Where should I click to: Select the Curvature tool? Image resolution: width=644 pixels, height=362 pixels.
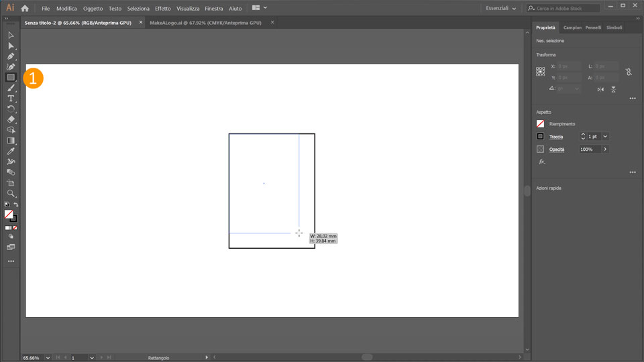pyautogui.click(x=11, y=66)
